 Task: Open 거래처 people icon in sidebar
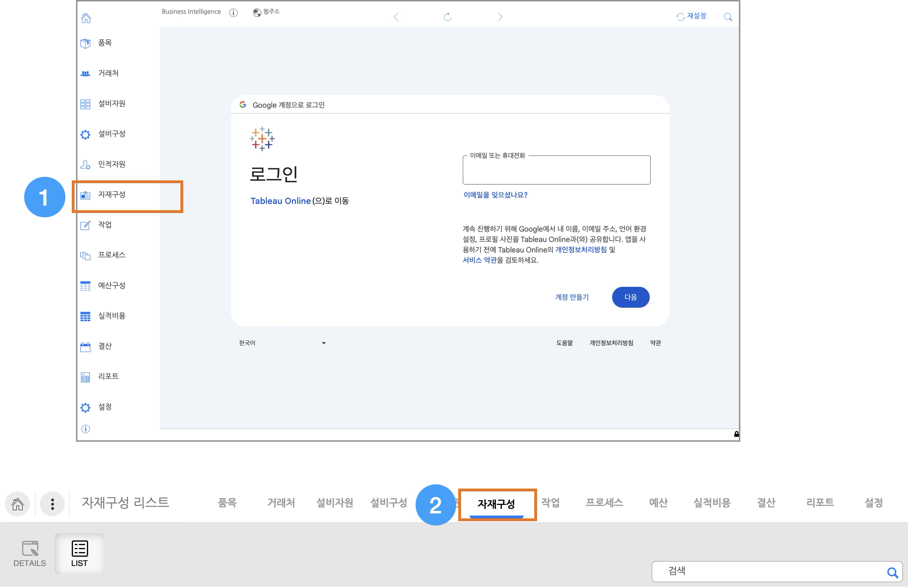pos(86,73)
